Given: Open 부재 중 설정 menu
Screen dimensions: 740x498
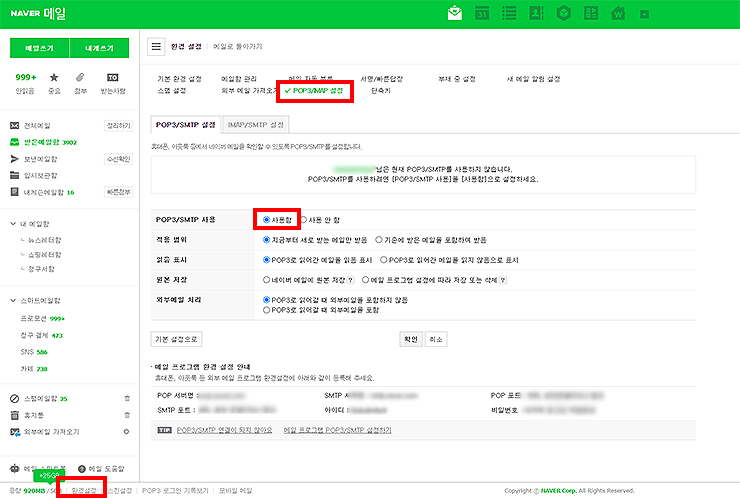Looking at the screenshot, I should point(457,79).
